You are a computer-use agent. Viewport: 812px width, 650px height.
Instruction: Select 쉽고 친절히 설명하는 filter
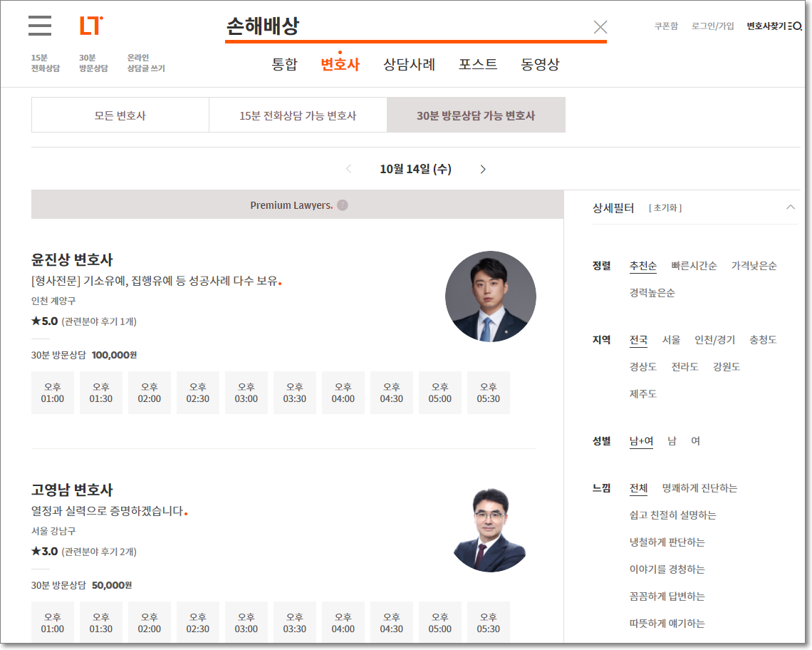click(672, 515)
